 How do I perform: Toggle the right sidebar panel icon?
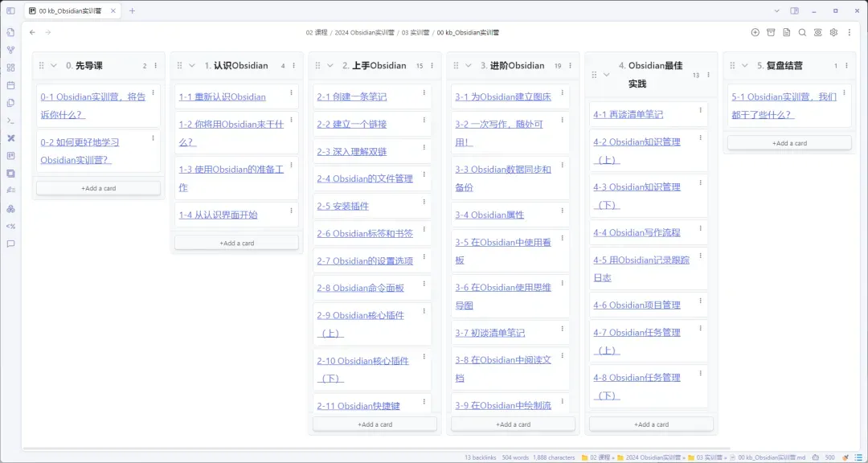(794, 10)
